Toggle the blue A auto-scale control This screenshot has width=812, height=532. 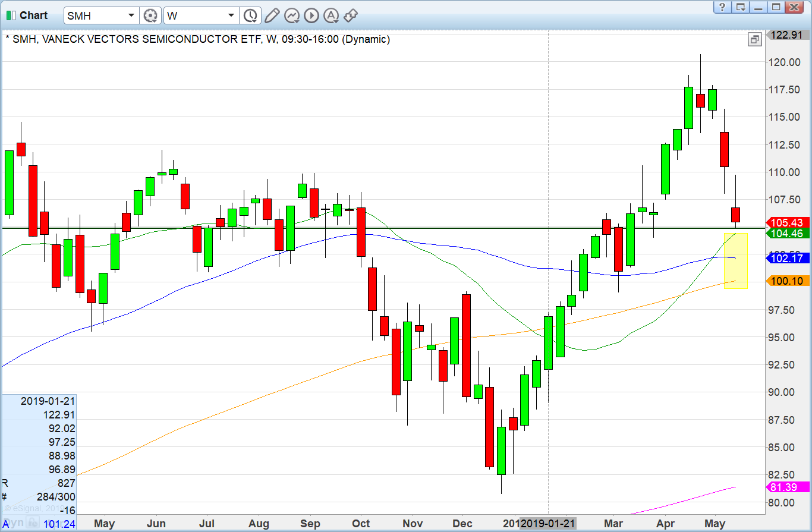(x=6, y=524)
